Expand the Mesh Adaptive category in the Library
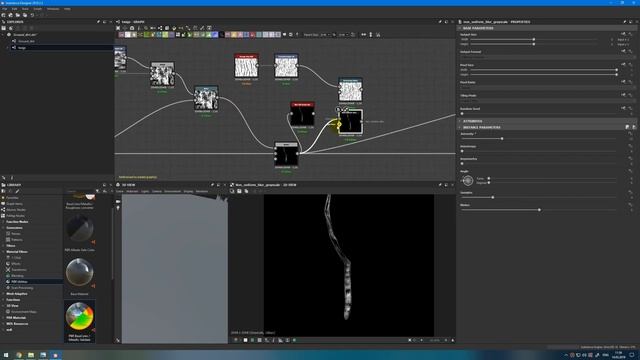 tap(3, 293)
